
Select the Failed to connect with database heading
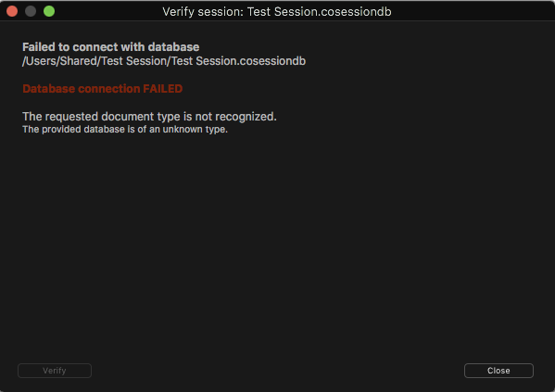click(x=111, y=47)
